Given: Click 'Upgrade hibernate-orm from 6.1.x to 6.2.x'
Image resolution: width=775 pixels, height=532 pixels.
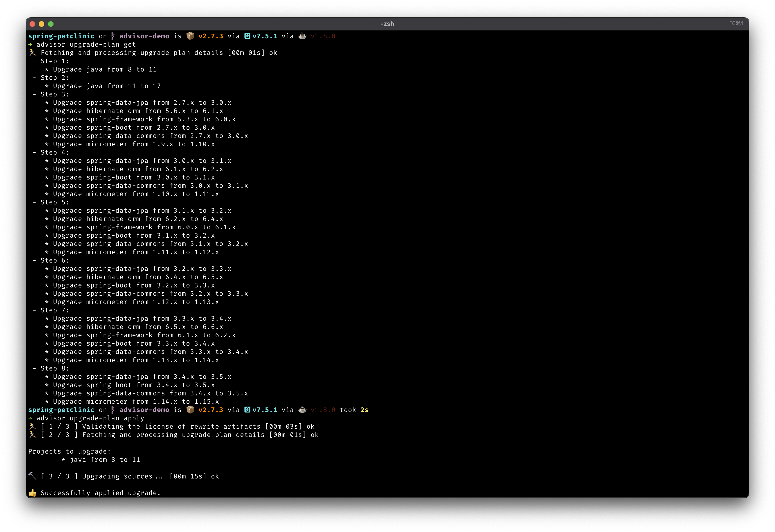Looking at the screenshot, I should 138,169.
